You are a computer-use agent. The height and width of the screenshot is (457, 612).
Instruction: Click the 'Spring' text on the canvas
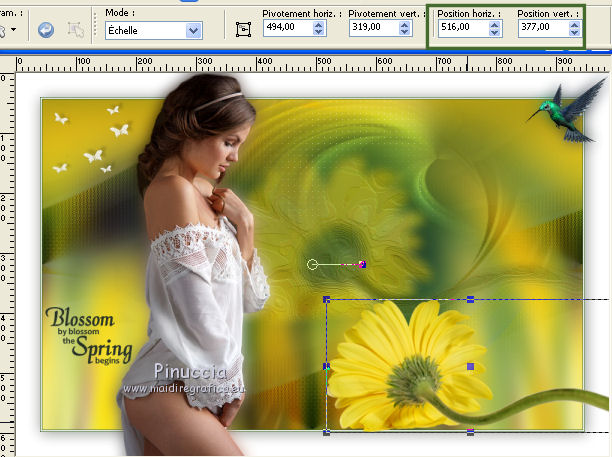[103, 349]
